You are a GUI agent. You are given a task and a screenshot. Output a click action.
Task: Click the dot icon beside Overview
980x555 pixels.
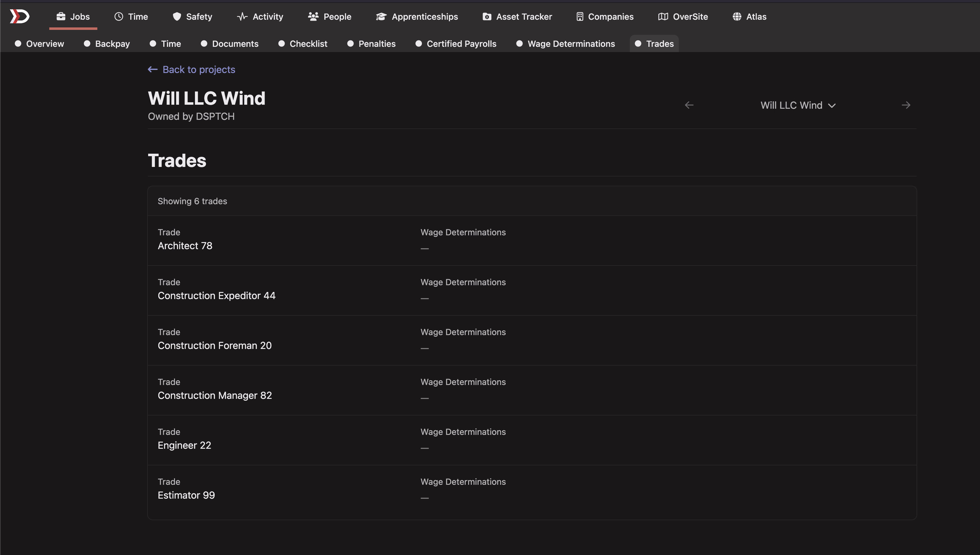pyautogui.click(x=18, y=43)
